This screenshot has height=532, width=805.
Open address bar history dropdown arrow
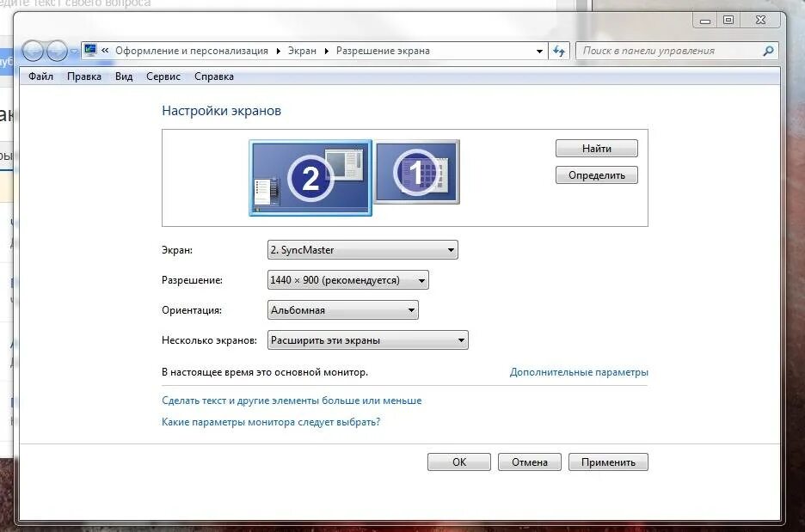[539, 51]
